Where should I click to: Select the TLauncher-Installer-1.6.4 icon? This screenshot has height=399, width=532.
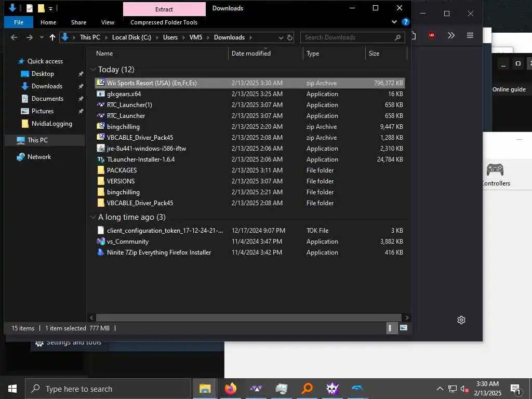(x=101, y=159)
